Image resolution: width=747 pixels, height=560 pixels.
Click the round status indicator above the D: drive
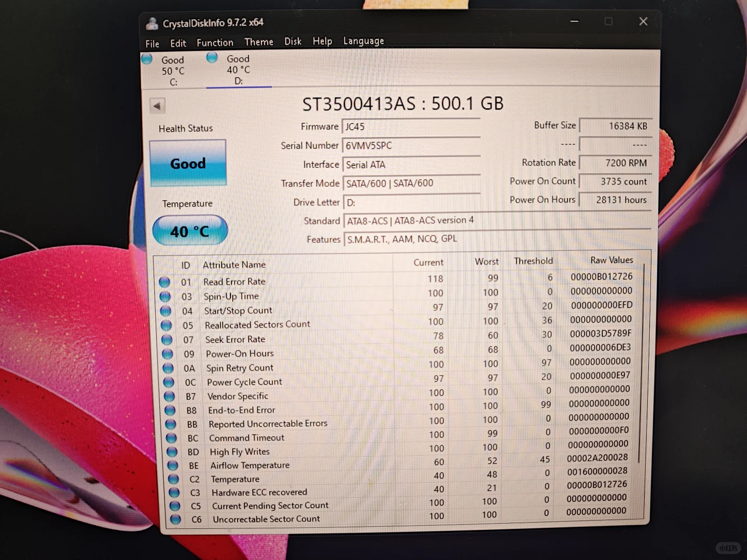click(212, 58)
